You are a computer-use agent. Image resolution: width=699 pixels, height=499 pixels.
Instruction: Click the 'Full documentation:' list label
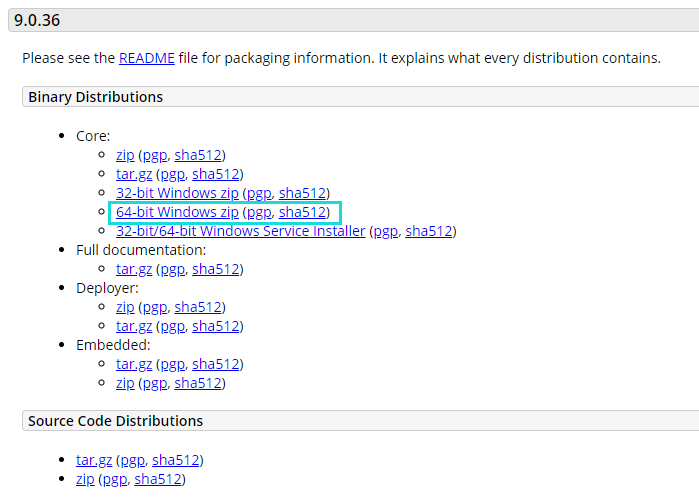click(x=141, y=250)
